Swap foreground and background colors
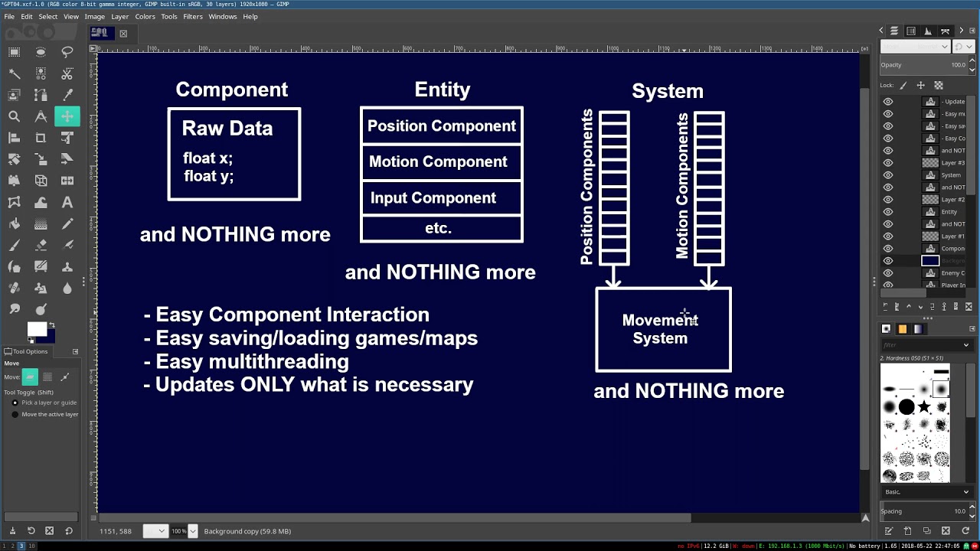 coord(51,324)
